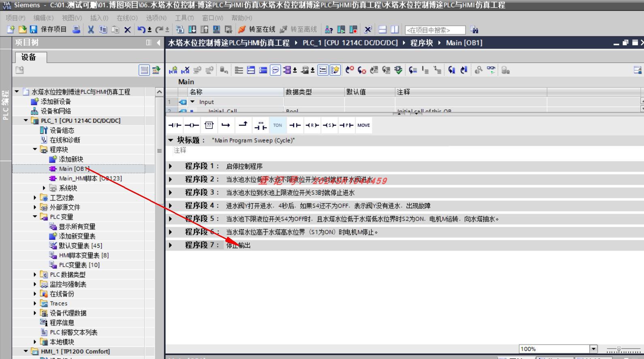Click in the 在项目中搜索 search field
This screenshot has height=359, width=644.
point(435,30)
